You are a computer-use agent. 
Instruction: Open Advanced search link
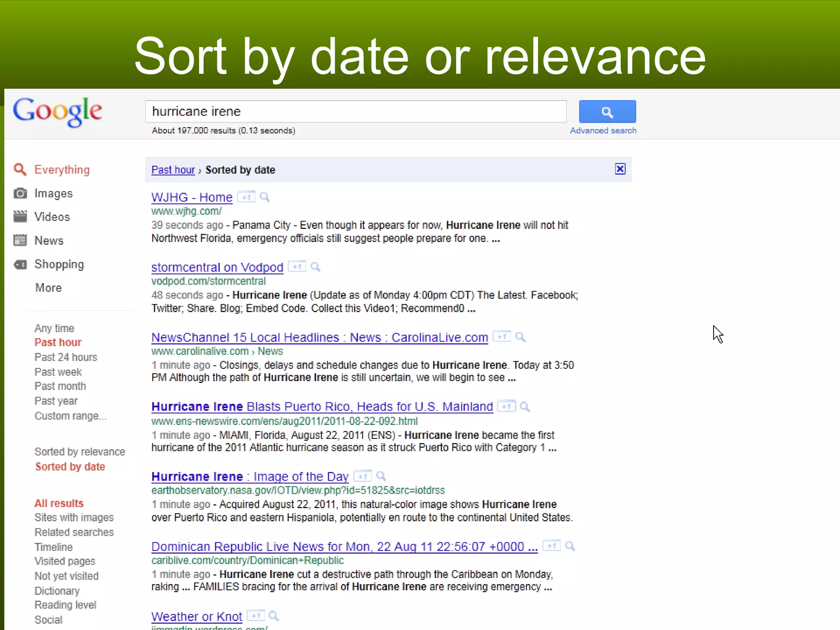(603, 130)
